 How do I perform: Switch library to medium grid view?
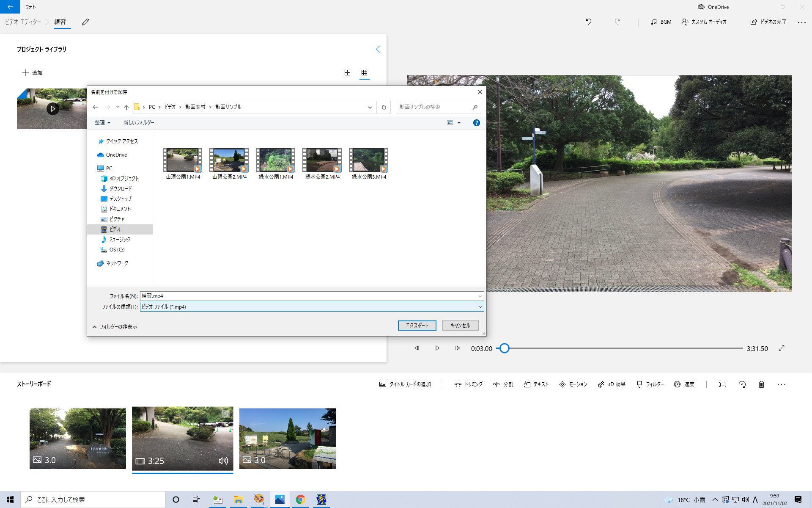(347, 73)
